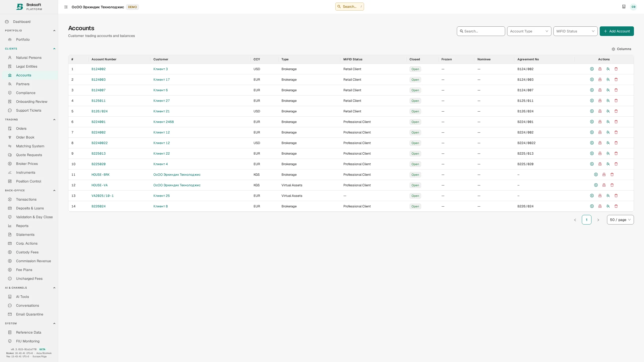The height and width of the screenshot is (362, 644).
Task: Click the dollar balance icon for account B124002
Action: (x=592, y=69)
